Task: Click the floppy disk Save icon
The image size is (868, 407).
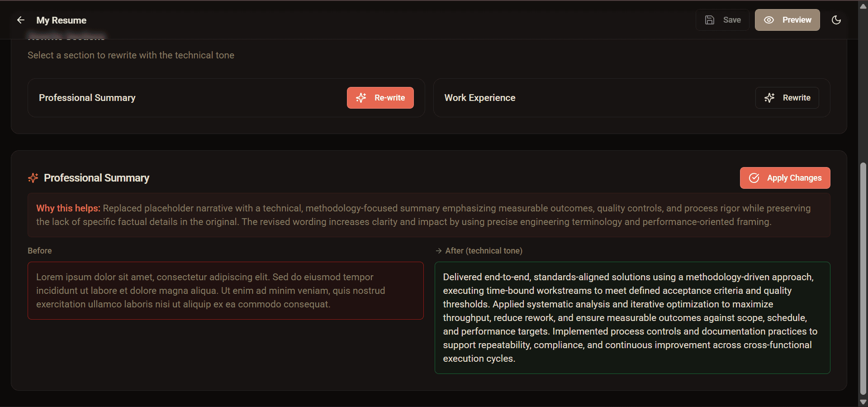Action: (x=710, y=20)
